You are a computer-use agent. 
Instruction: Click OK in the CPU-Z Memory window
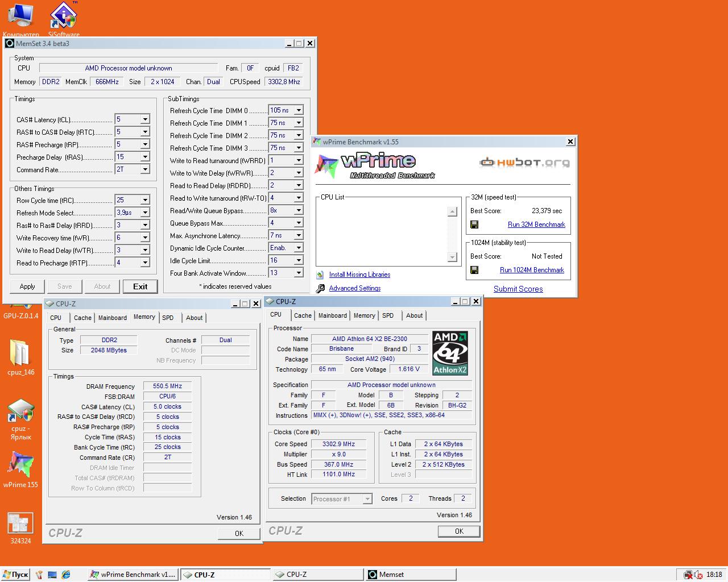coord(239,533)
